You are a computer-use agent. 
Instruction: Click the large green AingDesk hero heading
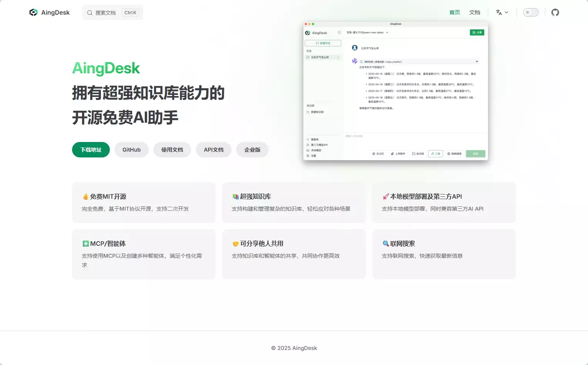point(106,68)
